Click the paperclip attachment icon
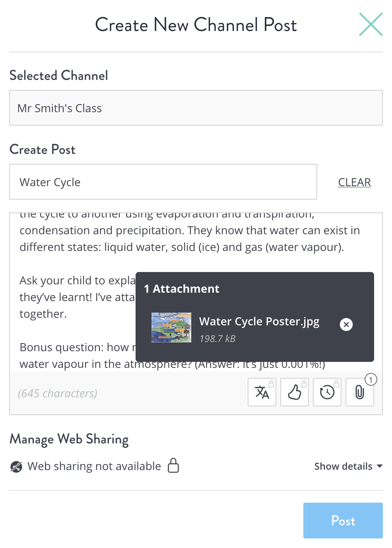 [x=360, y=392]
